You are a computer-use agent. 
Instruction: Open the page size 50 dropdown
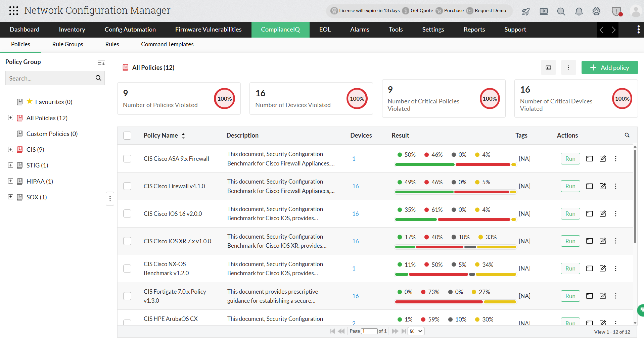click(x=415, y=331)
